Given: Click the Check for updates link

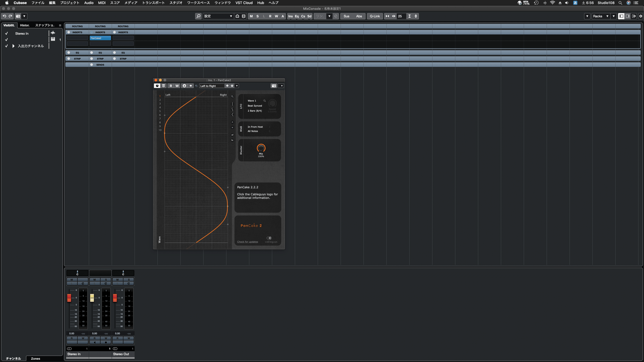Looking at the screenshot, I should [247, 242].
